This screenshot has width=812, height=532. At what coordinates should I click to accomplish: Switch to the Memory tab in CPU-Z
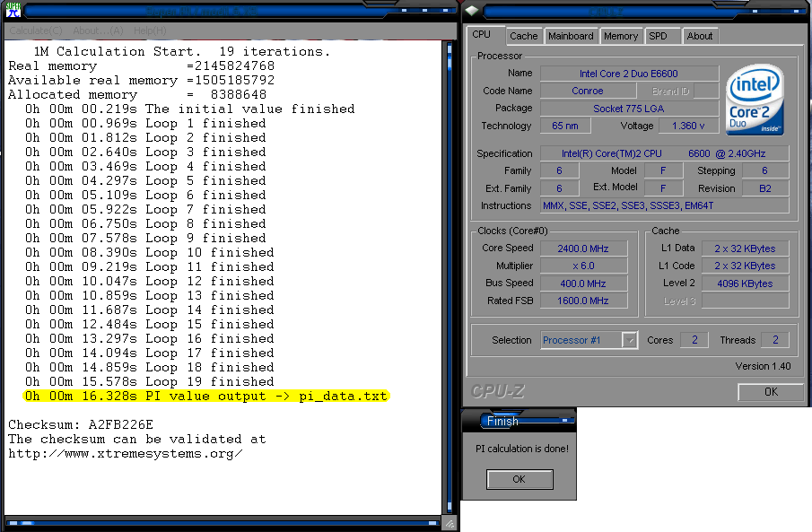click(620, 36)
